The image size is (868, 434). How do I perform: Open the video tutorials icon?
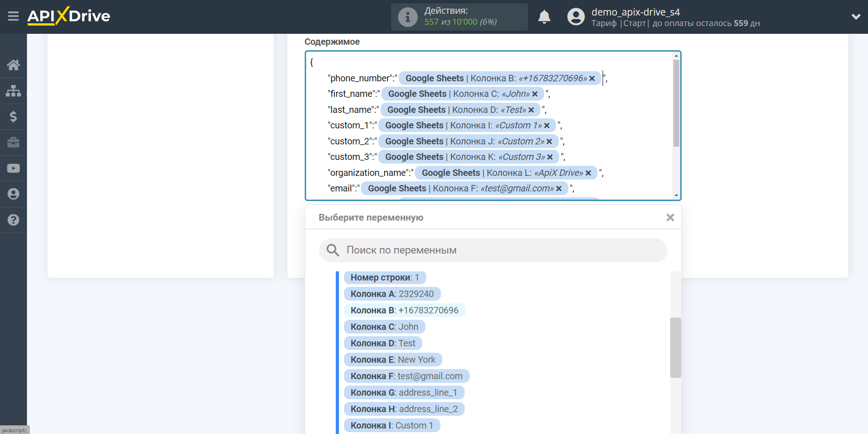(x=13, y=168)
